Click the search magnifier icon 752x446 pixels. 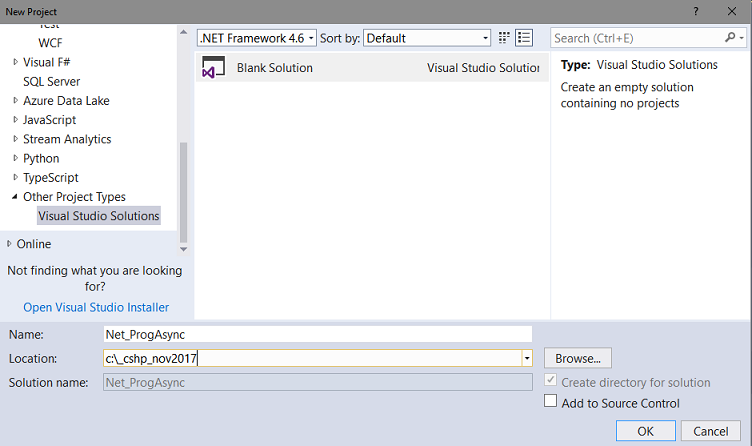click(x=730, y=37)
